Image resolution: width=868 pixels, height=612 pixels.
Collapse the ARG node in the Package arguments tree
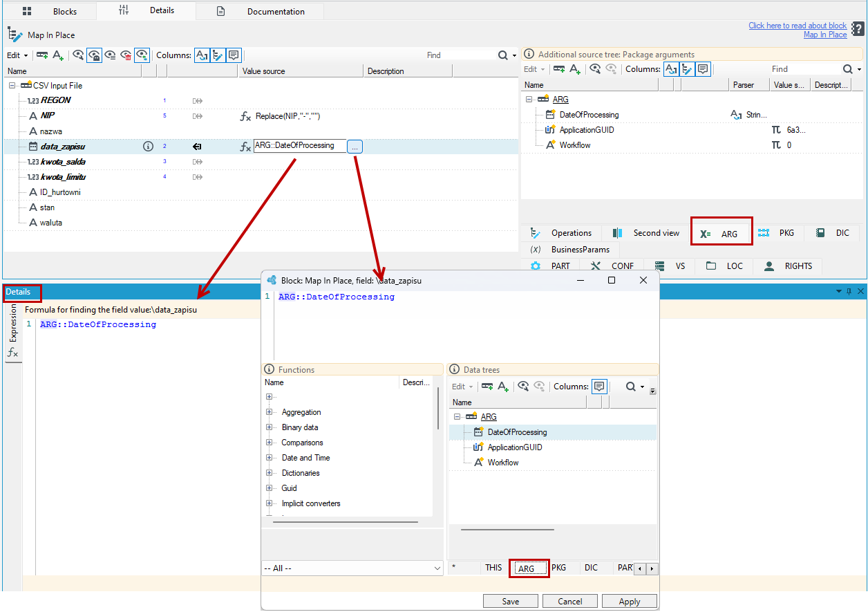click(x=529, y=100)
